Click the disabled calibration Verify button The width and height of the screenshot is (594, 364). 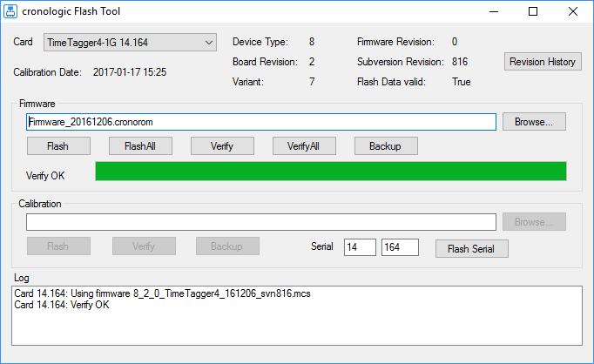[144, 246]
